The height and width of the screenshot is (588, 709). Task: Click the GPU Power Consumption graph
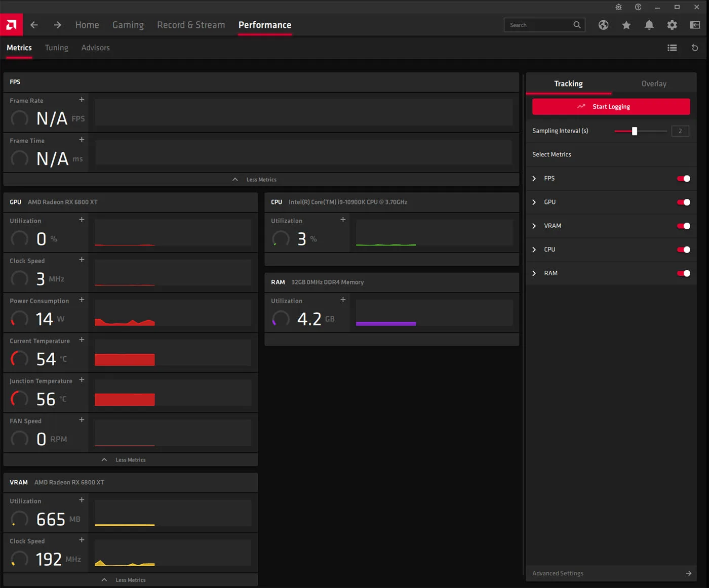pyautogui.click(x=173, y=313)
